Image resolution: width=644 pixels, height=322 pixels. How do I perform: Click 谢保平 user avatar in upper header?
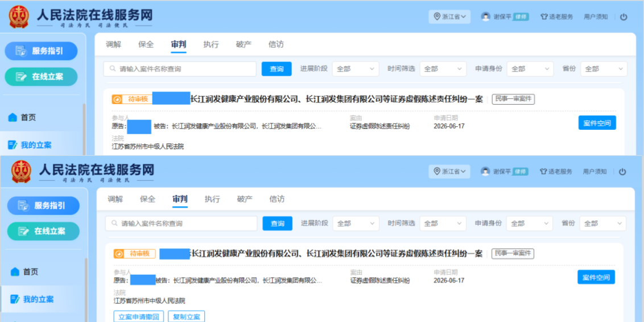point(486,17)
